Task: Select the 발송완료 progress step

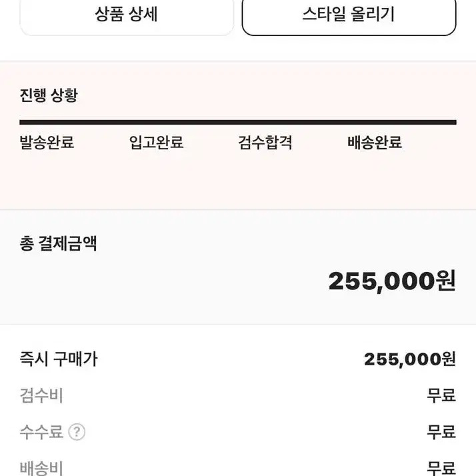Action: 47,143
